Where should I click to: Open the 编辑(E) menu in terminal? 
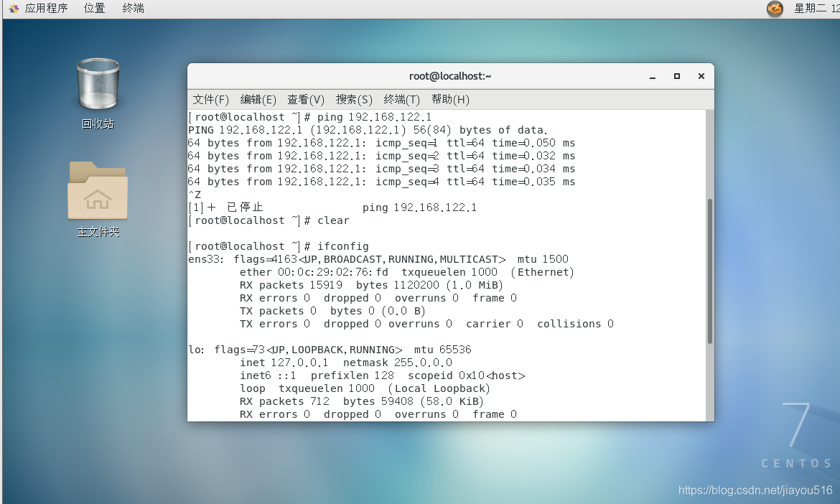pos(258,100)
